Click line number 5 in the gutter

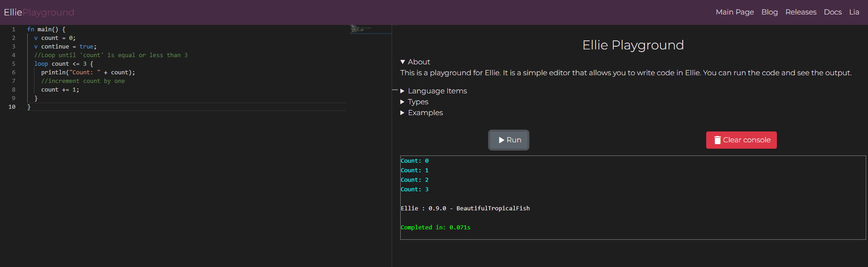coord(14,64)
